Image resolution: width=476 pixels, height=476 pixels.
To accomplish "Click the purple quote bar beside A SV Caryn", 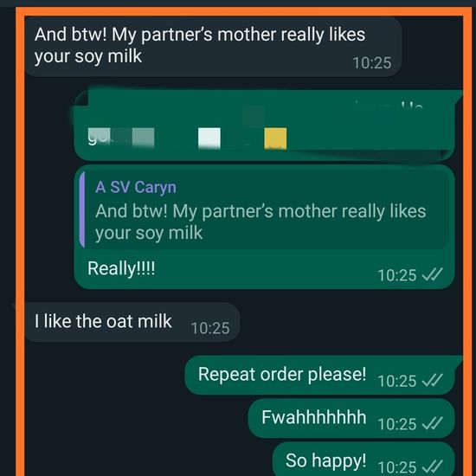I will pyautogui.click(x=82, y=210).
